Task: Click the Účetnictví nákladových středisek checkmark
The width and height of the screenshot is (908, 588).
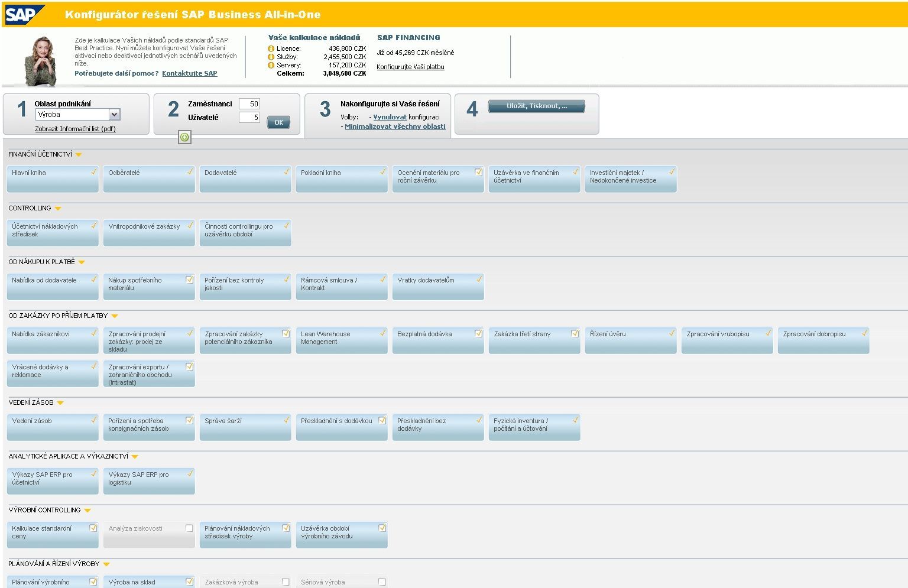Action: [x=94, y=225]
